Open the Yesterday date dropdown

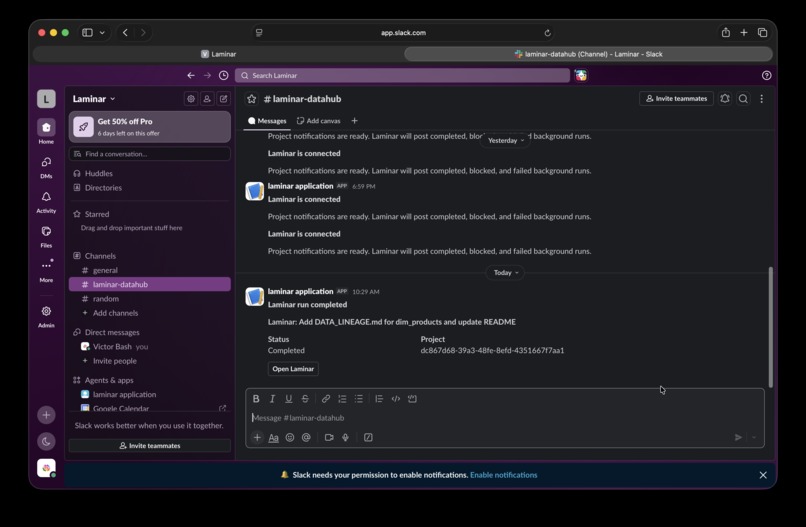pyautogui.click(x=506, y=140)
